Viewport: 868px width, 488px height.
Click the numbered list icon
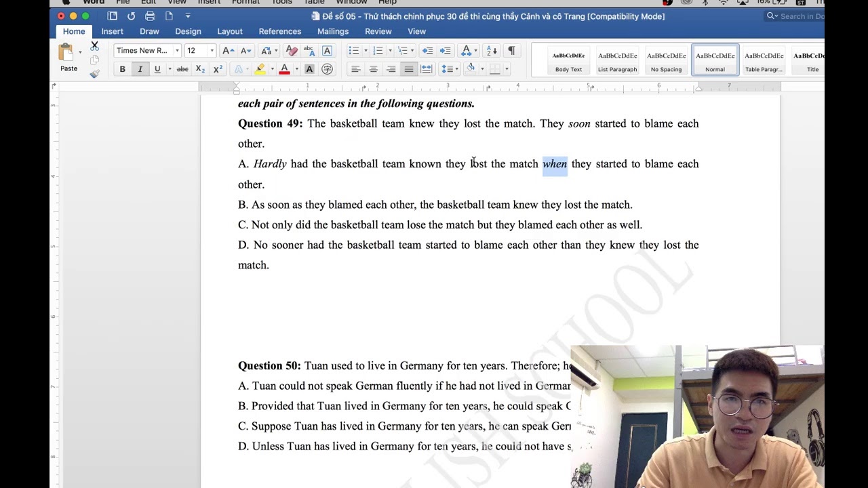point(378,51)
